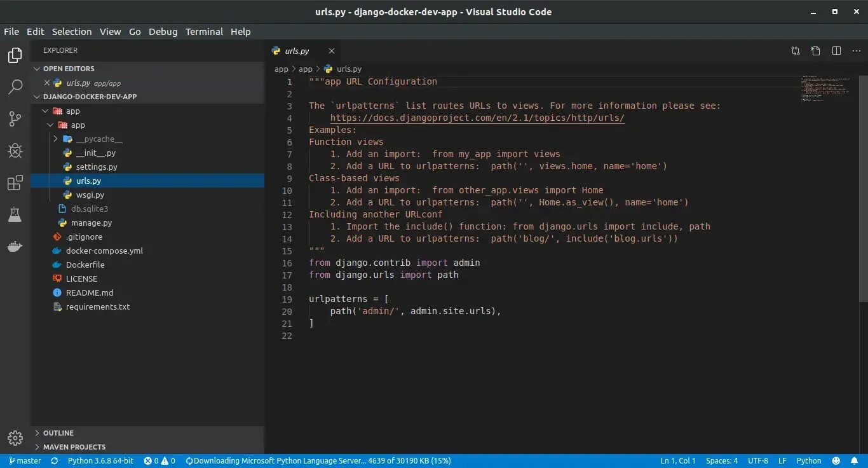
Task: Open db.sqlite3 in the explorer
Action: click(147, 209)
